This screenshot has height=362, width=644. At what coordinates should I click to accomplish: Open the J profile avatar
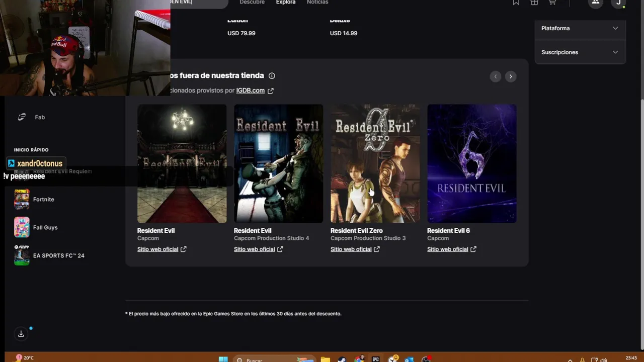click(x=618, y=3)
